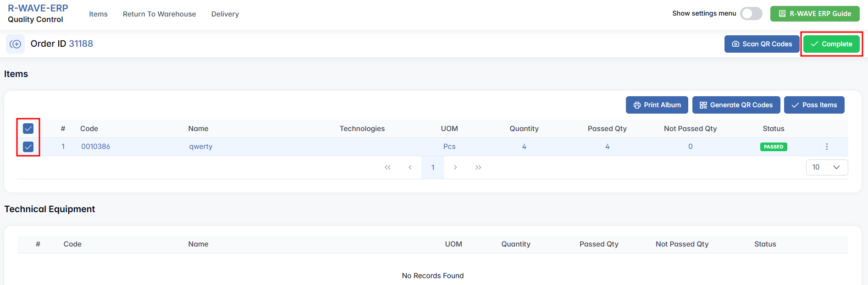Click the Print Album printer button

[x=657, y=105]
